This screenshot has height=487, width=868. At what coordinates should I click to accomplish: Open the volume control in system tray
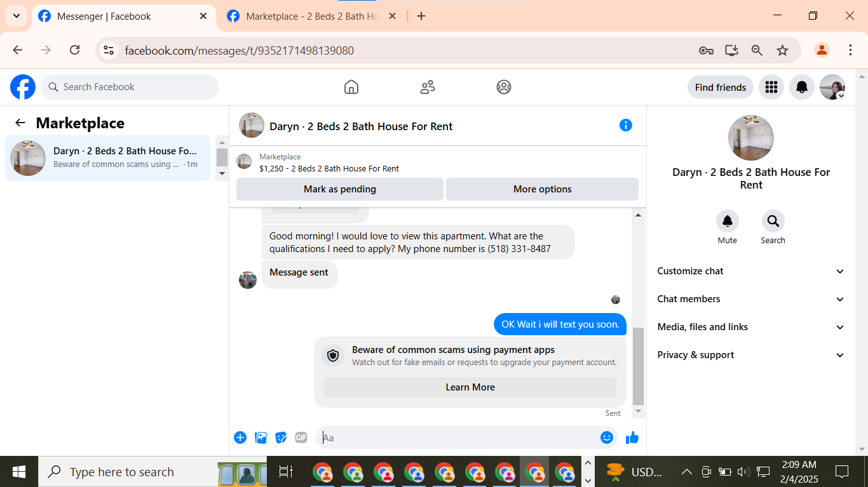coord(743,472)
